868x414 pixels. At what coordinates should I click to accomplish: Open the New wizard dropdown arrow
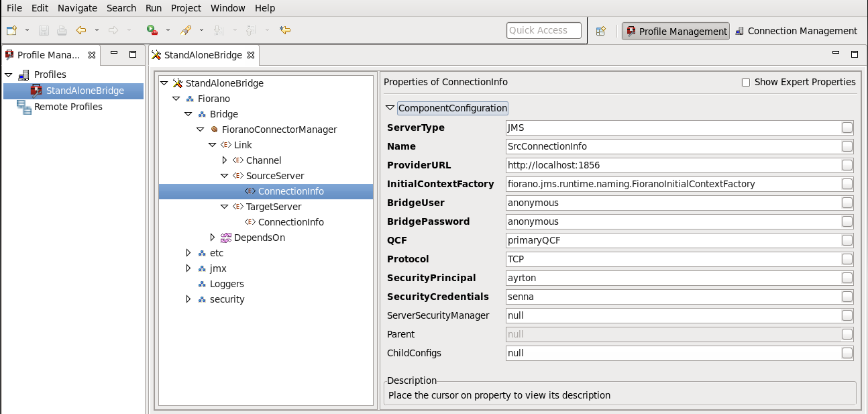28,30
